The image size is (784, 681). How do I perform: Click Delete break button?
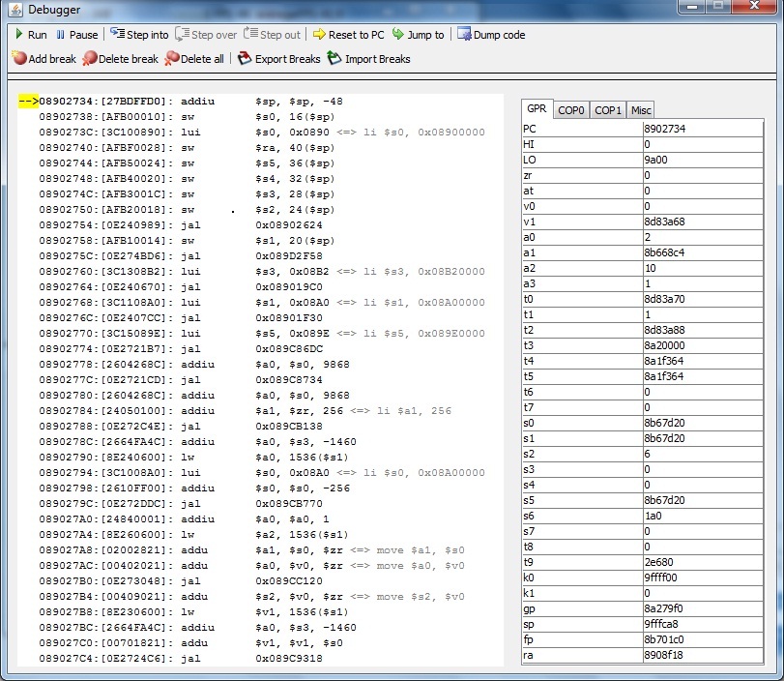[120, 59]
